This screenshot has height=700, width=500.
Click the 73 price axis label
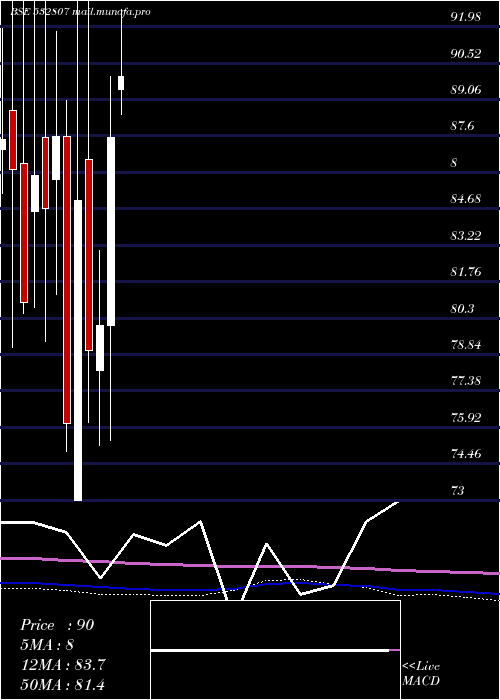tap(458, 491)
